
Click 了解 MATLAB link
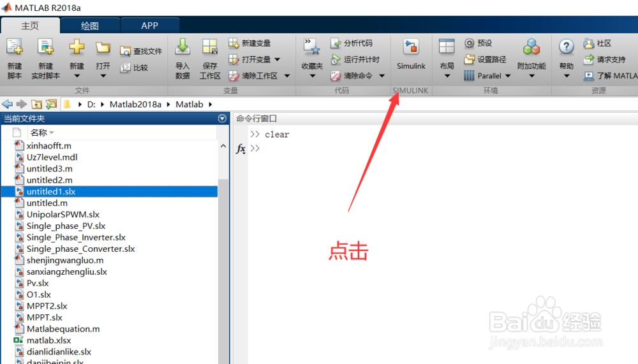[x=611, y=76]
